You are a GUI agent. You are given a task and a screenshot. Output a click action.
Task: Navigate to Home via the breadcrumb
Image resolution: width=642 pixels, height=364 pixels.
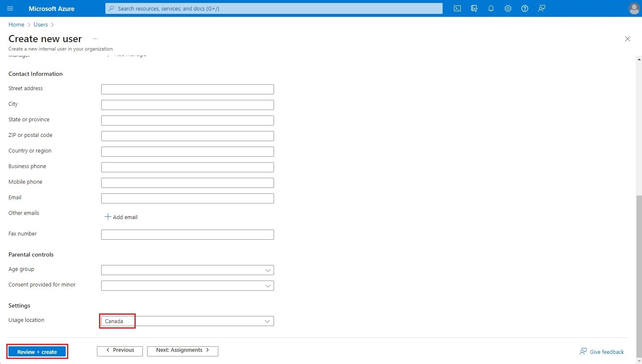coord(16,24)
